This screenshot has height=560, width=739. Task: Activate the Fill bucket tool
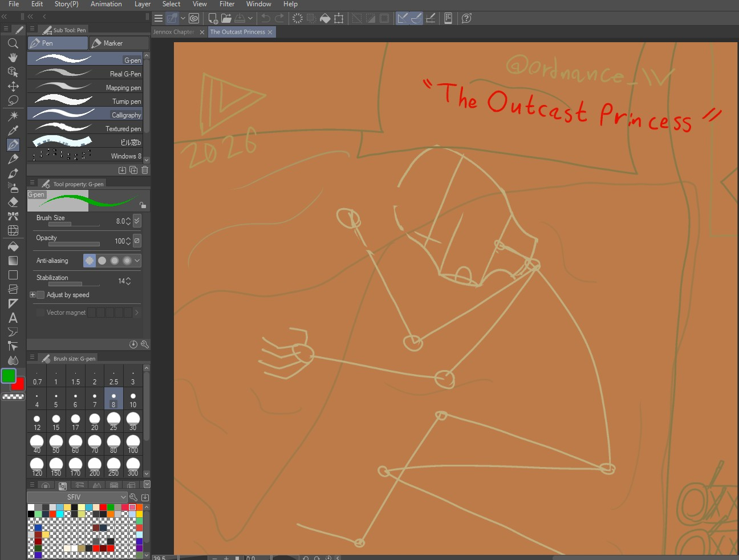[13, 246]
